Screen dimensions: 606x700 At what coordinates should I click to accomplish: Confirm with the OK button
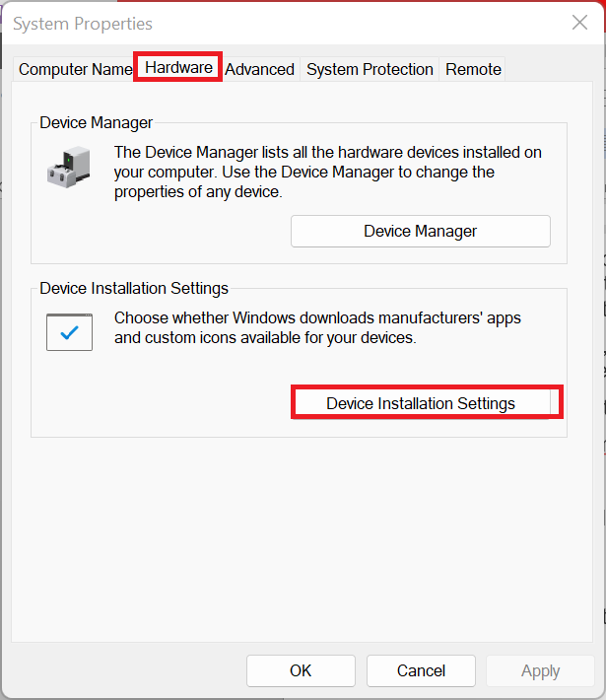coord(301,670)
